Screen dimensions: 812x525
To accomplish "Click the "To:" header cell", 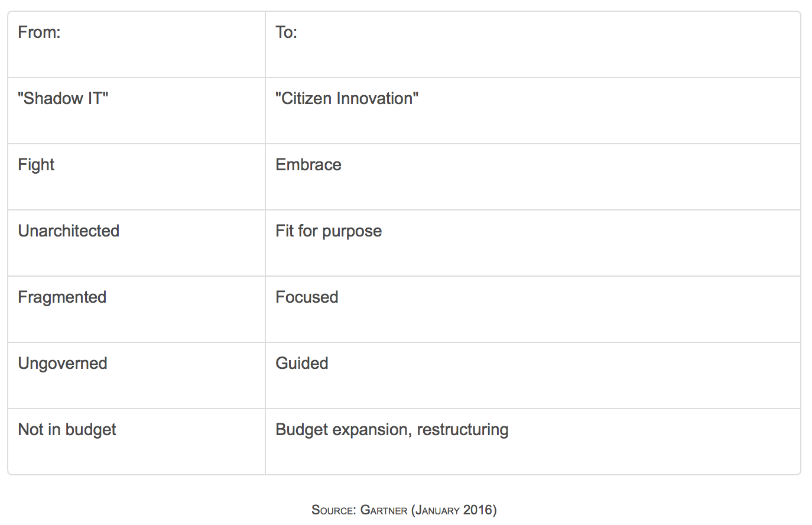I will tap(287, 33).
